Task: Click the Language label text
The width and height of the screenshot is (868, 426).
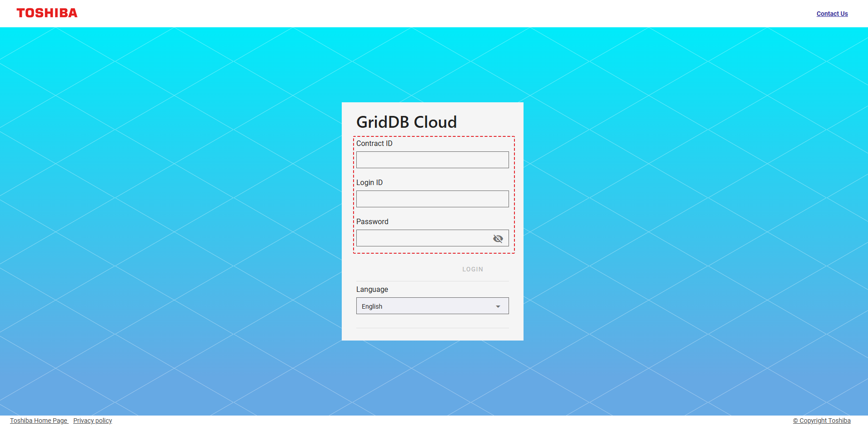Action: click(x=372, y=290)
